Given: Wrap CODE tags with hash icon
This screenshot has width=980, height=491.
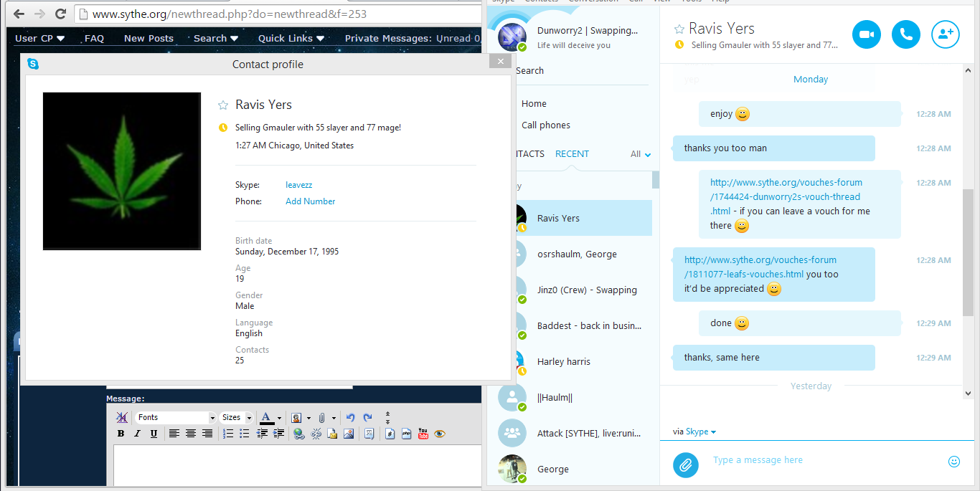Looking at the screenshot, I should (390, 434).
